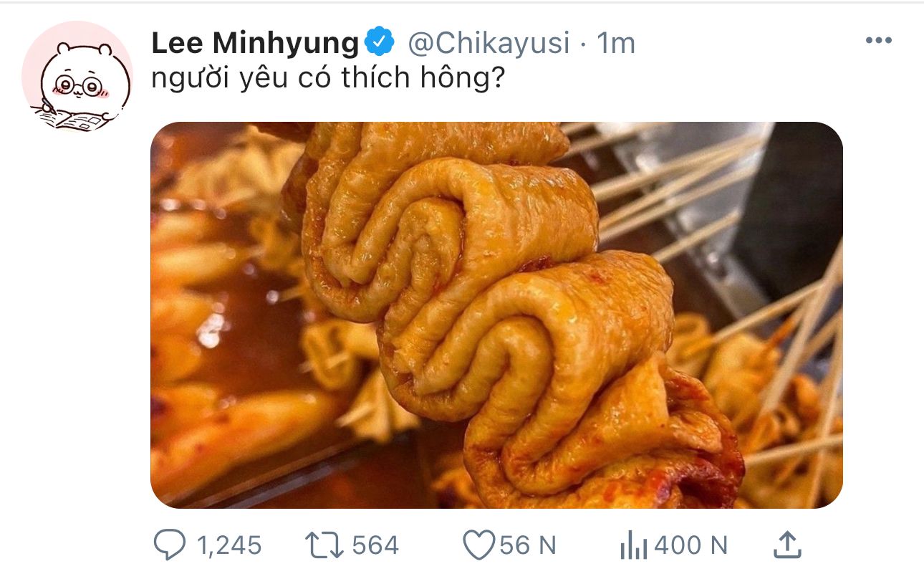Click the blue verified badge
Viewport: 924px width, 579px height.
[380, 44]
